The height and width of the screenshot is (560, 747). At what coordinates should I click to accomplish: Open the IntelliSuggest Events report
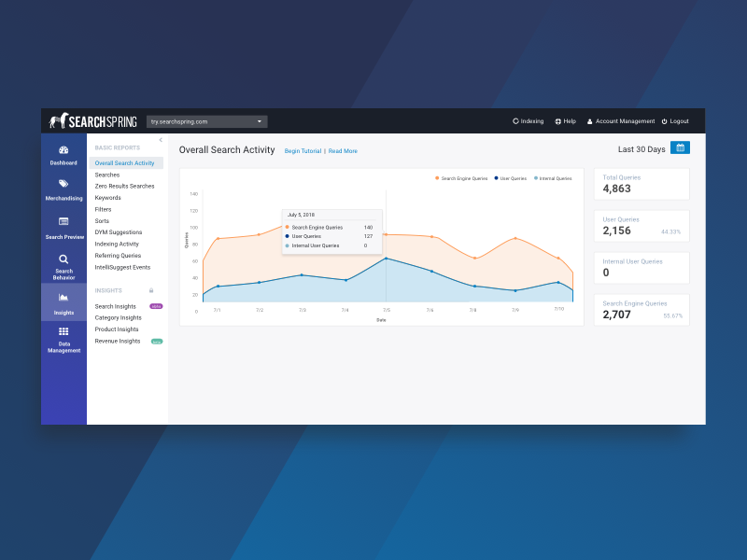123,267
